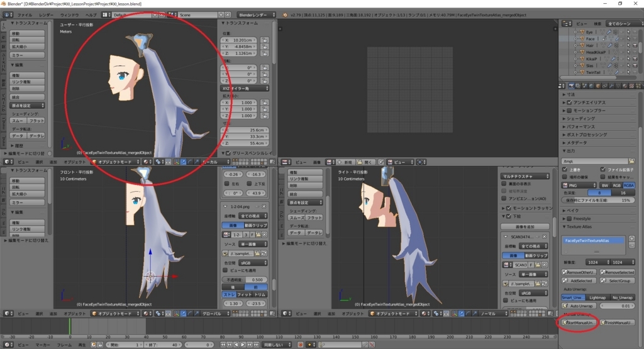Viewport: 644px width, 349px height.
Task: Click the FinishManualU... button
Action: pos(618,323)
